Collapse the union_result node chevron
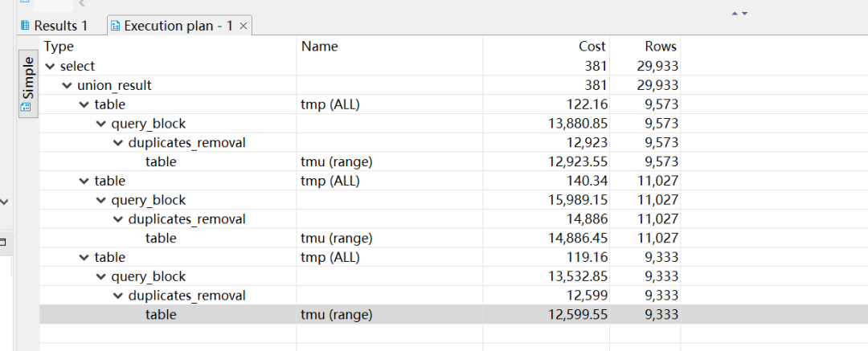868x351 pixels. [67, 86]
